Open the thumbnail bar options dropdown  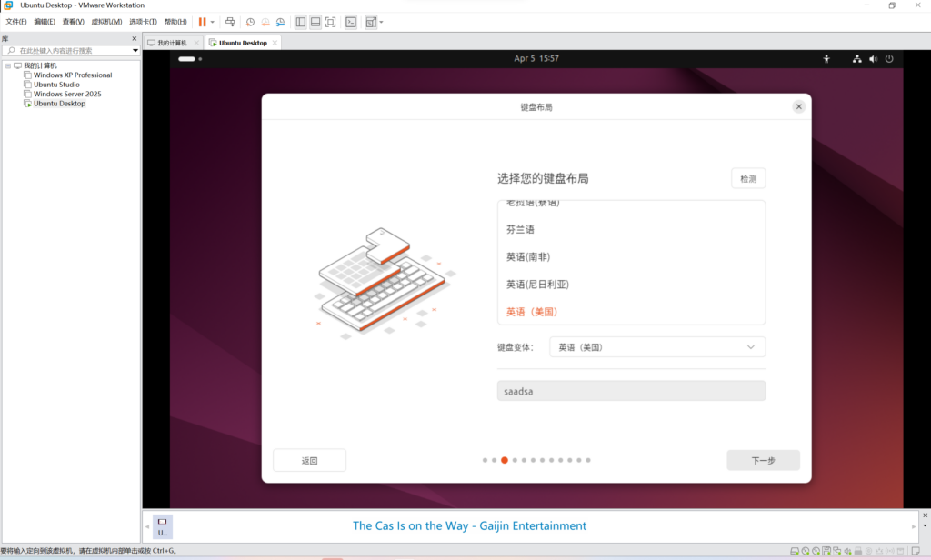(x=925, y=525)
